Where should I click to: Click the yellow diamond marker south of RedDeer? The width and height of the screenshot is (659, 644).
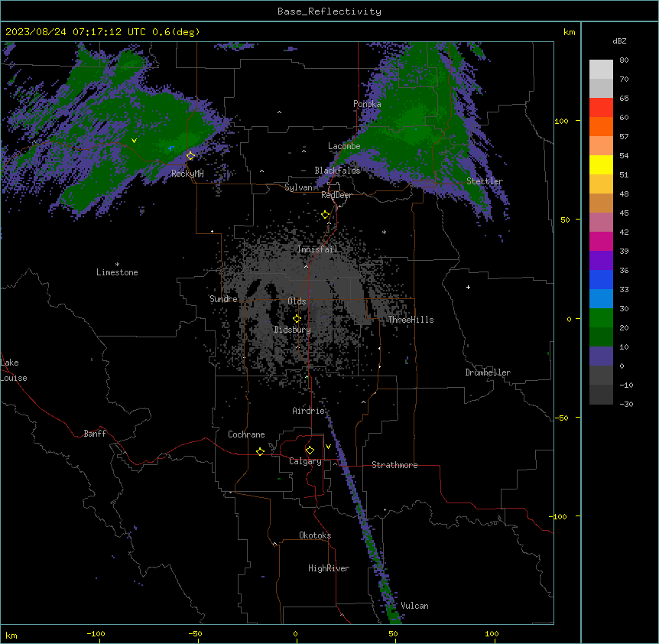click(x=326, y=215)
